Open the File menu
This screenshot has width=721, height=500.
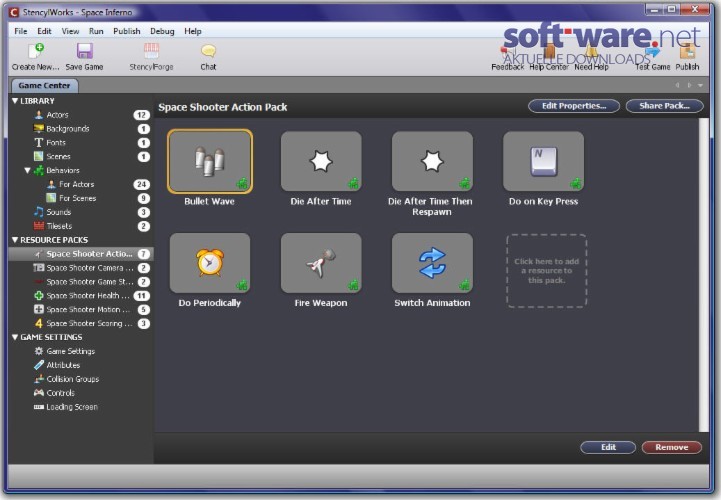click(x=21, y=31)
